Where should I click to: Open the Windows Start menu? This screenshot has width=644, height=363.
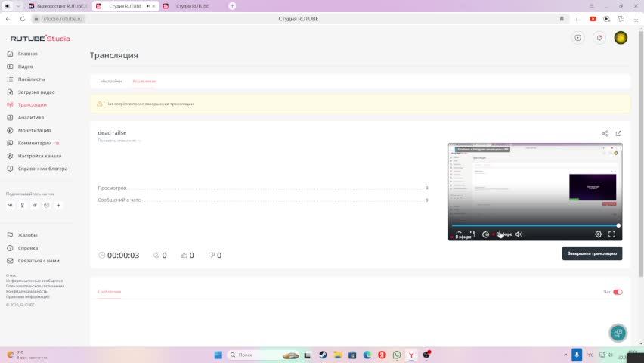coord(218,355)
